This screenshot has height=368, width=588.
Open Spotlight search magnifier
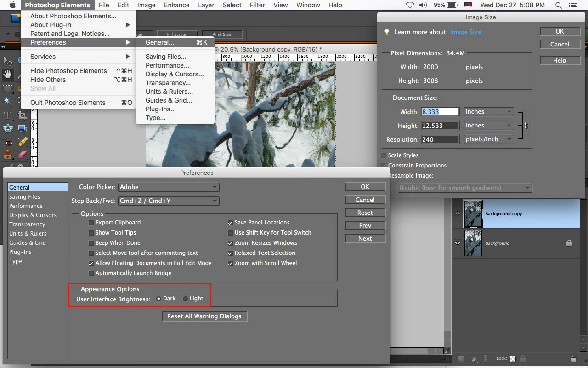point(559,5)
